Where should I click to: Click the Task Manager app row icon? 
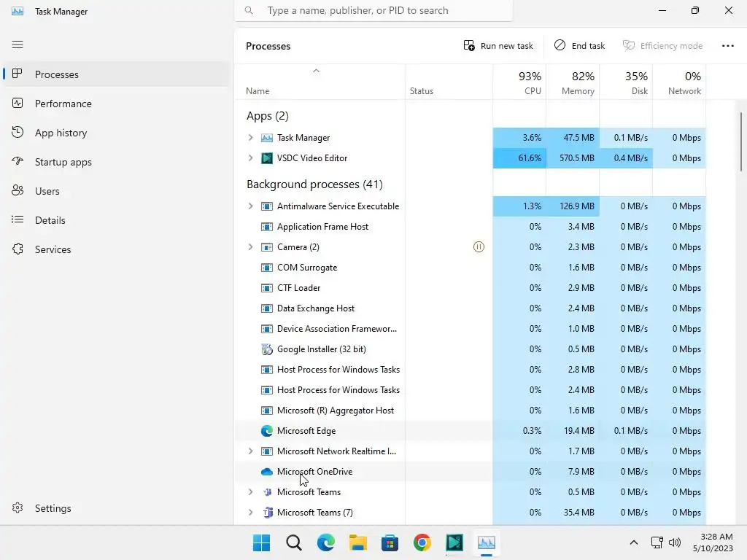tap(267, 138)
